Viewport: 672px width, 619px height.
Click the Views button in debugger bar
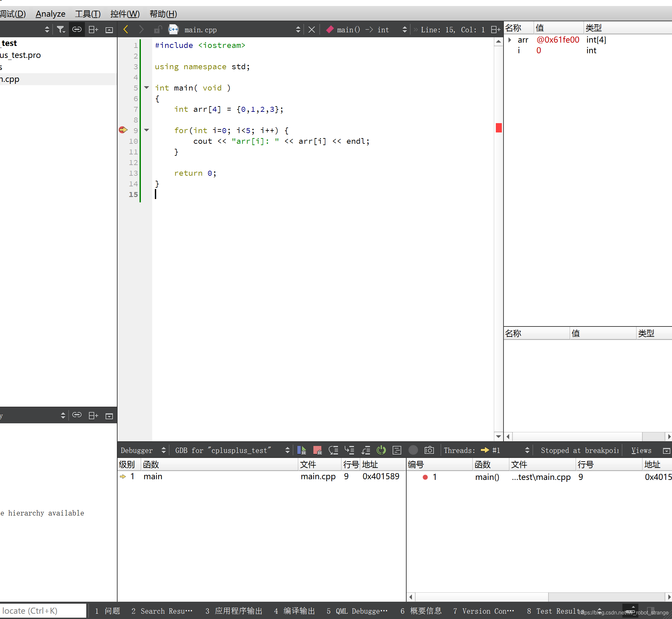pos(641,451)
